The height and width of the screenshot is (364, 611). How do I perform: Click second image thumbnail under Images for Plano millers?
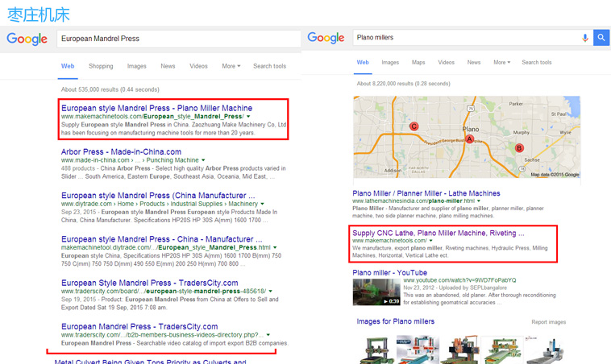[418, 350]
